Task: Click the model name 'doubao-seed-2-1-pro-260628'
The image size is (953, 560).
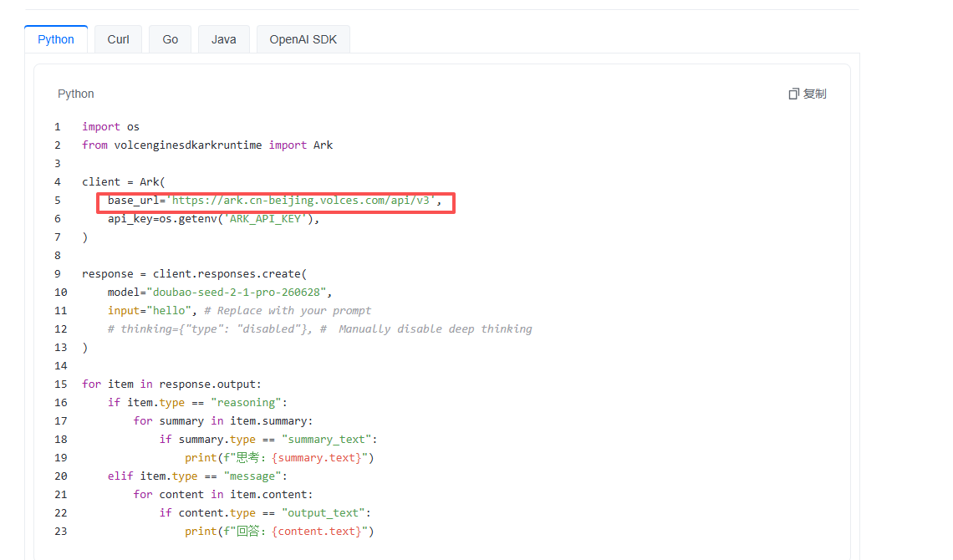Action: [x=237, y=292]
